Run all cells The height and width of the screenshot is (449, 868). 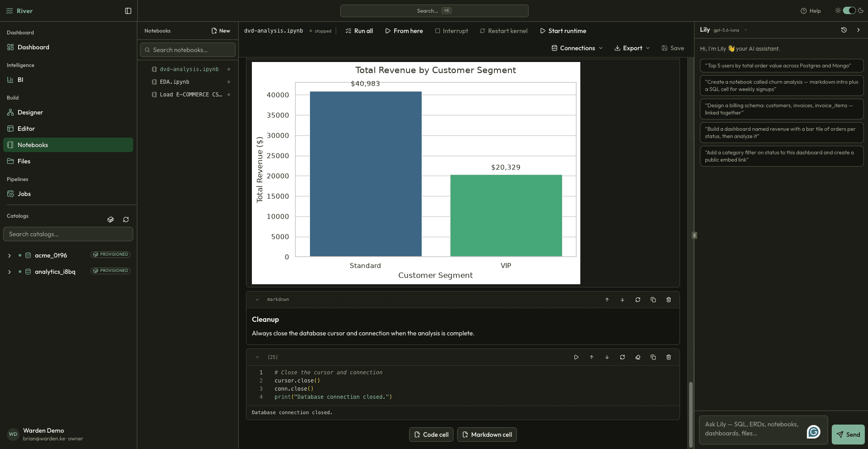[x=359, y=31]
